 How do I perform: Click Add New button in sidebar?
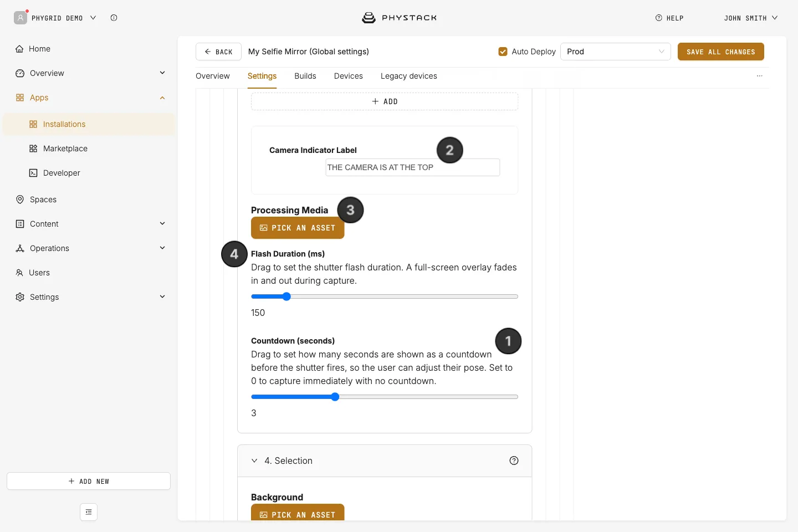[x=89, y=481]
